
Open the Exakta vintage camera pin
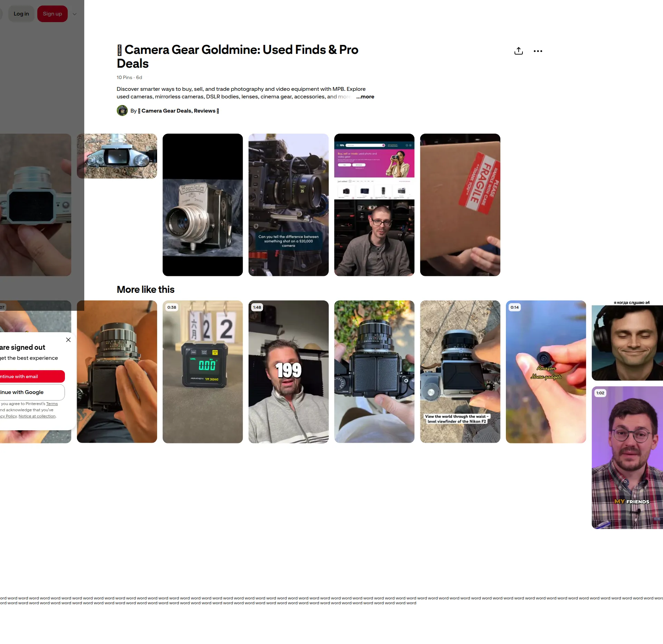(x=203, y=205)
